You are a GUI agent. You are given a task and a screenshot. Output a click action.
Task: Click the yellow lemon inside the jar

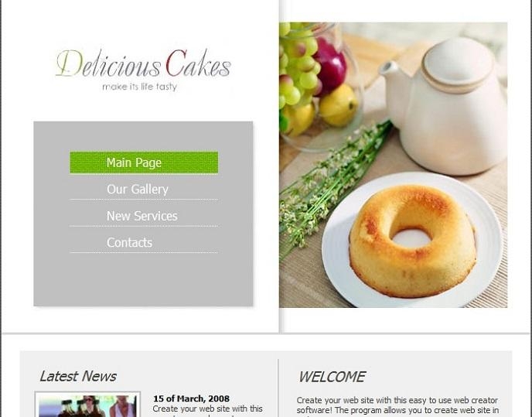click(338, 105)
